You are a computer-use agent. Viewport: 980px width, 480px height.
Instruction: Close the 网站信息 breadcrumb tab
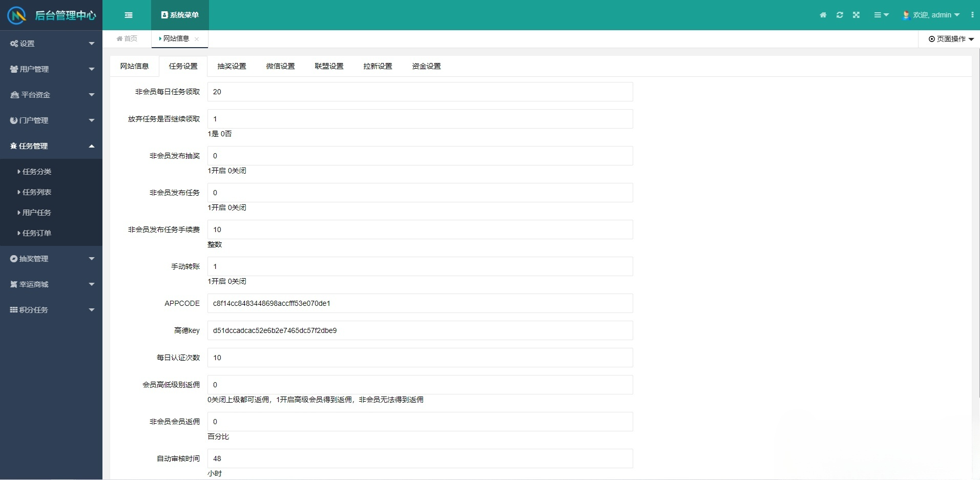click(197, 38)
